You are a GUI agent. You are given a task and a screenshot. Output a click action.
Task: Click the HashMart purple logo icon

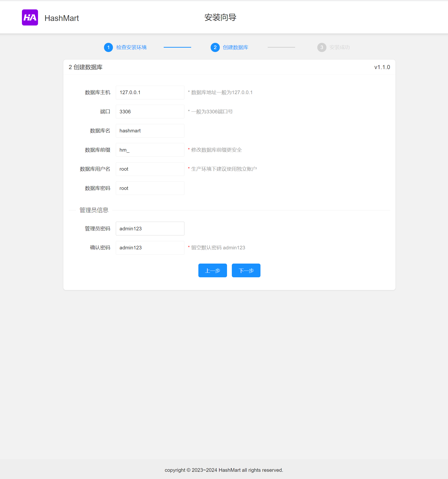tap(30, 17)
